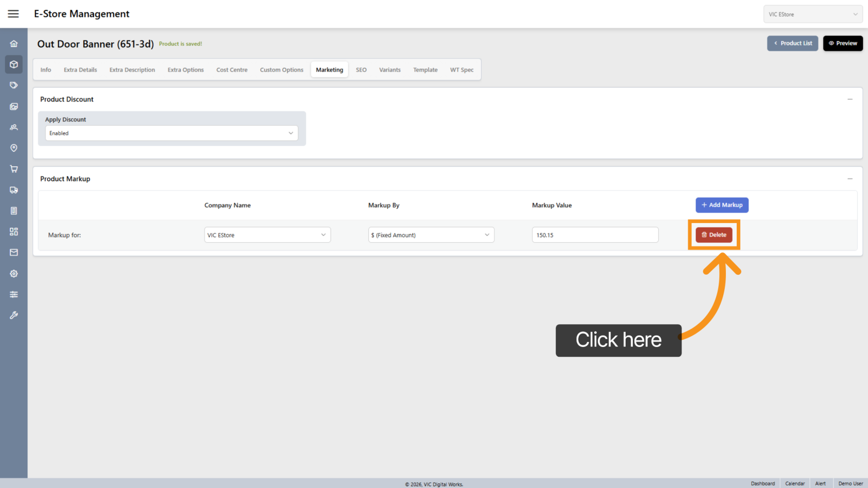
Task: Open the hamburger menu
Action: pos(13,14)
